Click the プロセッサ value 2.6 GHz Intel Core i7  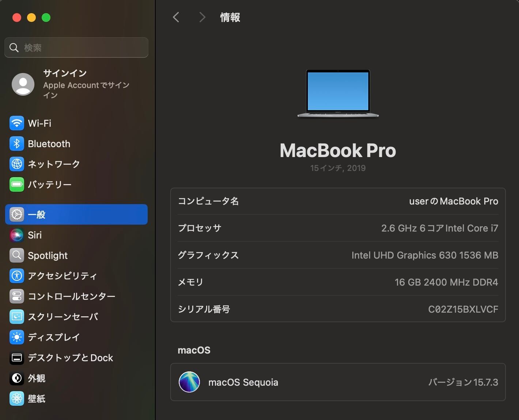point(440,228)
